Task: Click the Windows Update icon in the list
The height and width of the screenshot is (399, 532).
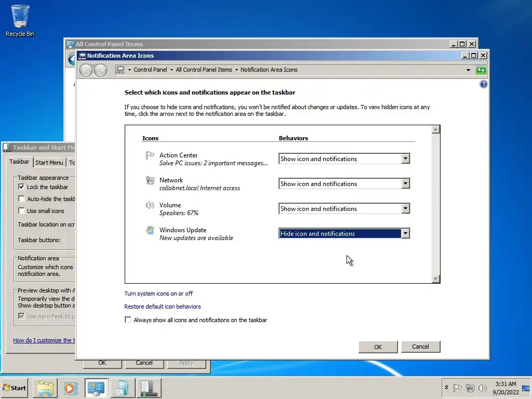Action: (x=150, y=230)
